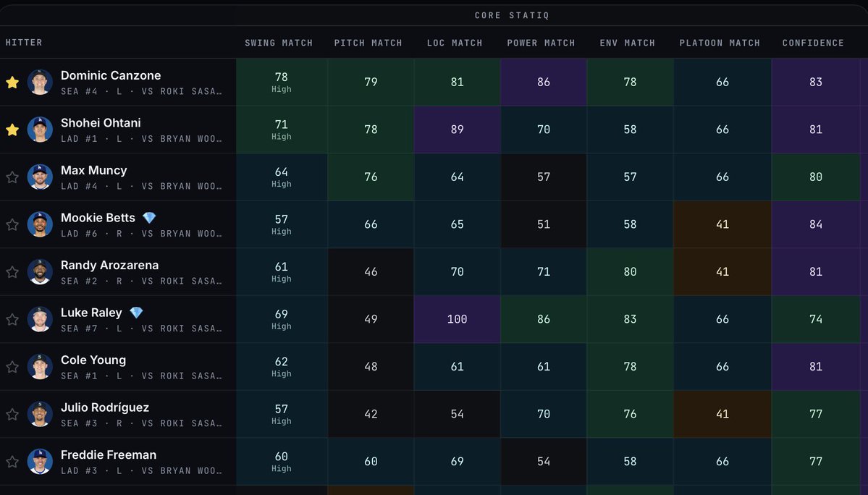Open the Mookie Betts name link

click(98, 218)
